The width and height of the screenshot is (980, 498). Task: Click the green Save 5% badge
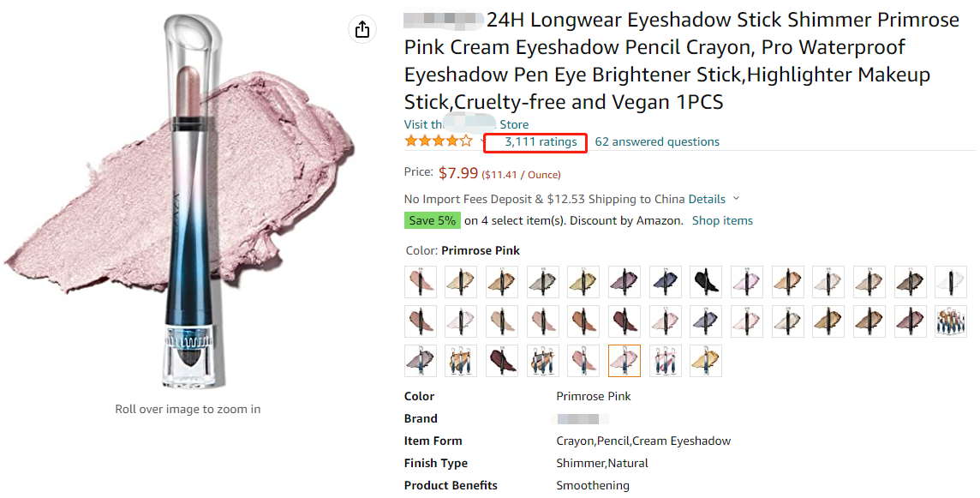click(x=433, y=220)
